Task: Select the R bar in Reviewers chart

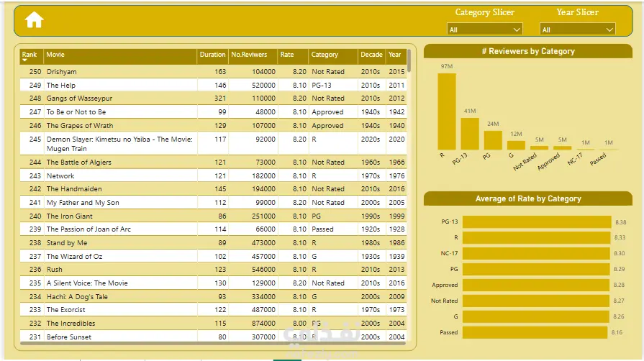Action: (x=447, y=111)
